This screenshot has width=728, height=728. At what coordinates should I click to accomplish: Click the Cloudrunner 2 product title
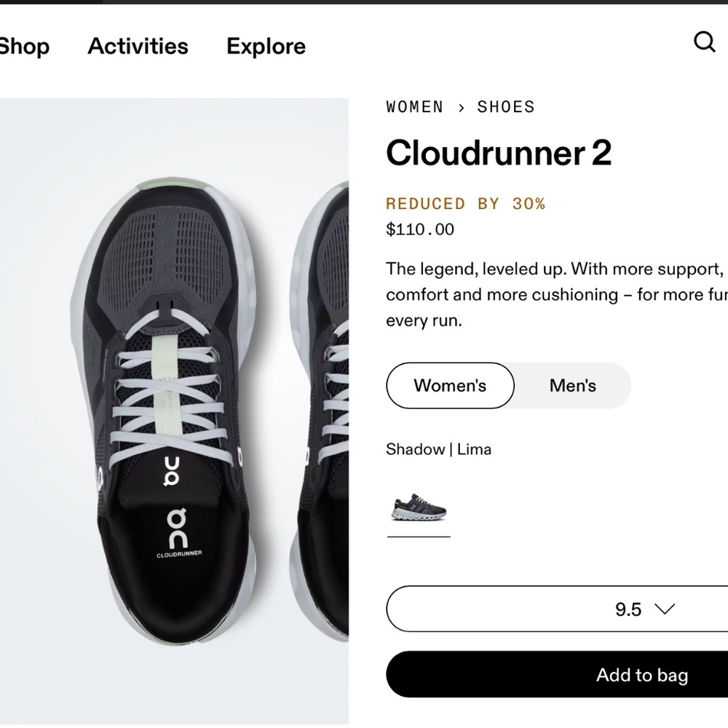(x=499, y=154)
